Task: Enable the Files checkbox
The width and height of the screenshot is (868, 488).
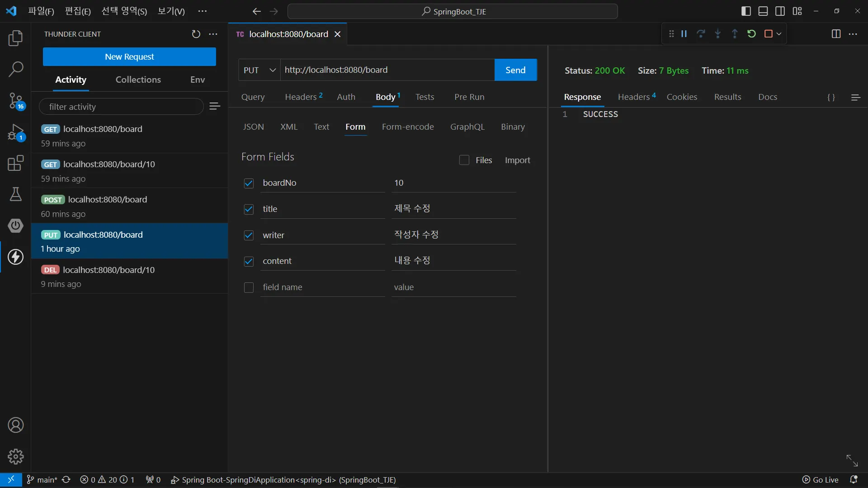Action: coord(464,160)
